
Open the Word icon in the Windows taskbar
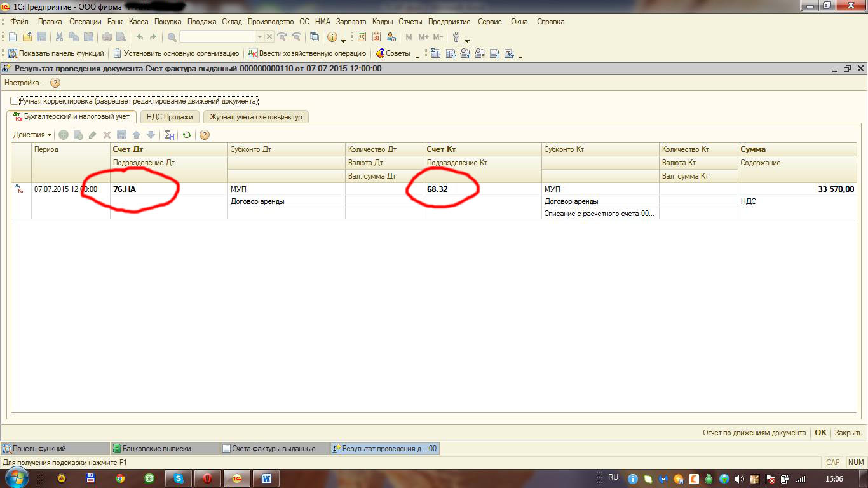click(x=266, y=478)
